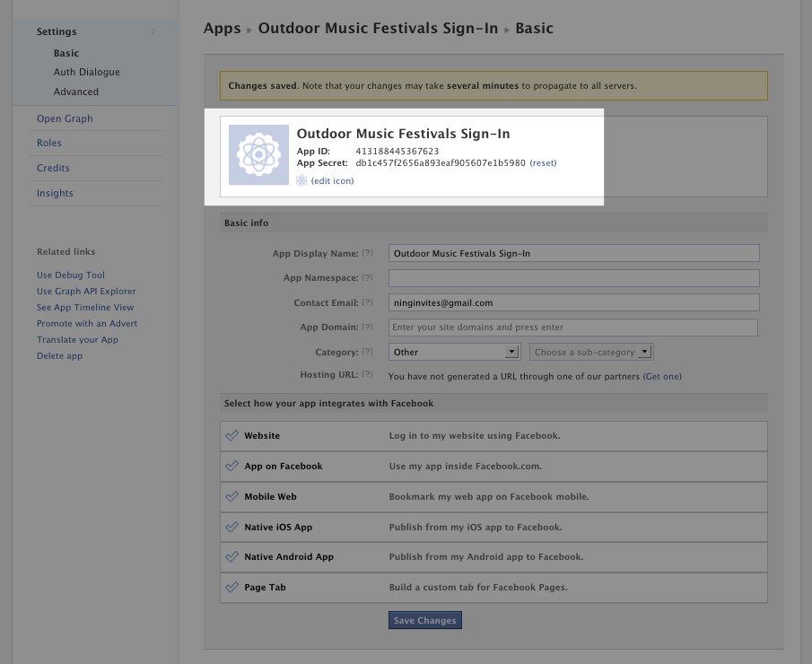Screen dimensions: 812x664
Task: Focus the App Domain field
Action: coord(572,328)
